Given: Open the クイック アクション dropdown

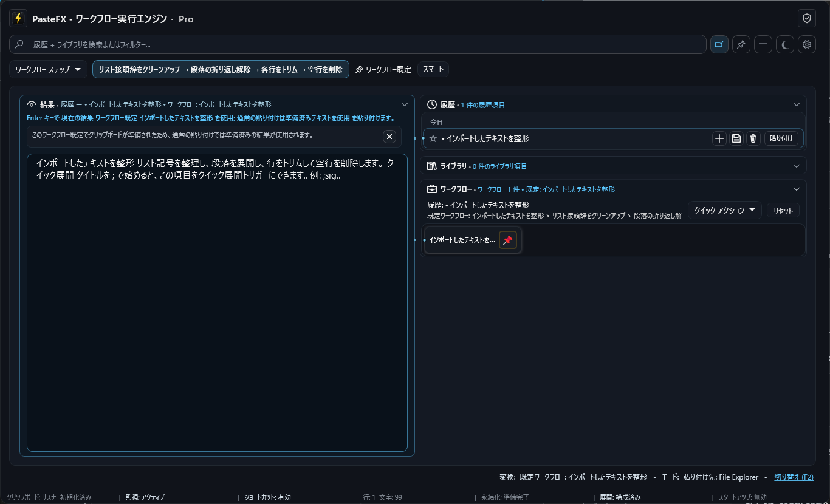Looking at the screenshot, I should pyautogui.click(x=725, y=210).
